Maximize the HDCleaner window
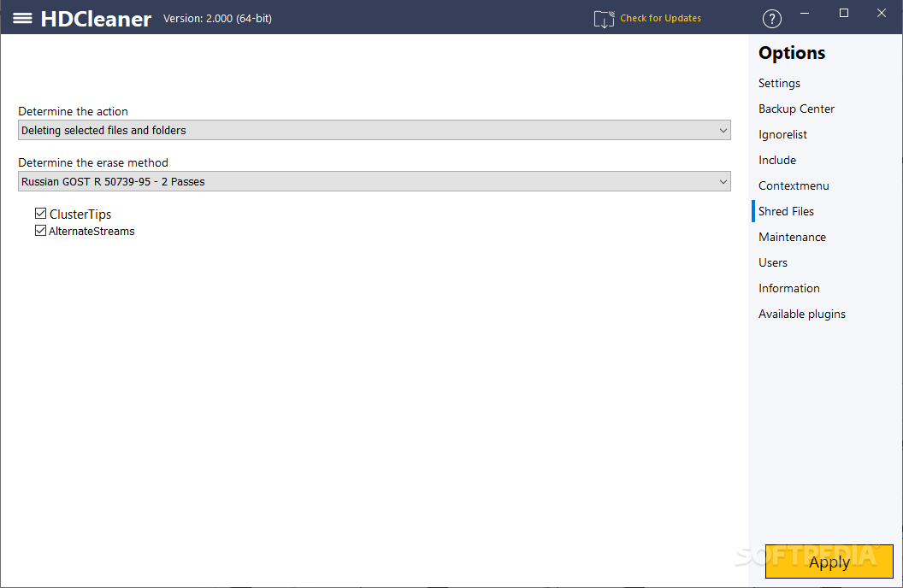Viewport: 903px width, 588px height. (844, 13)
